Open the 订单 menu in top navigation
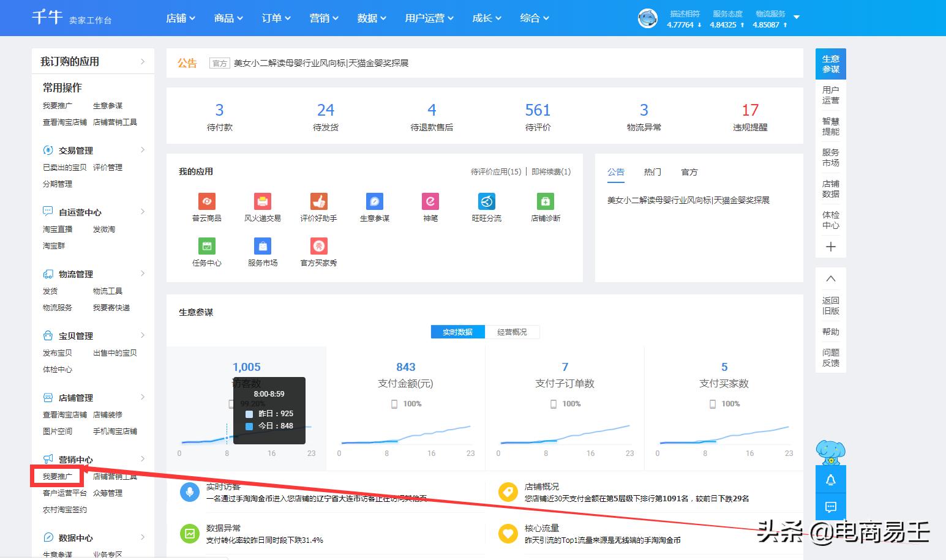The height and width of the screenshot is (560, 946). [x=276, y=18]
